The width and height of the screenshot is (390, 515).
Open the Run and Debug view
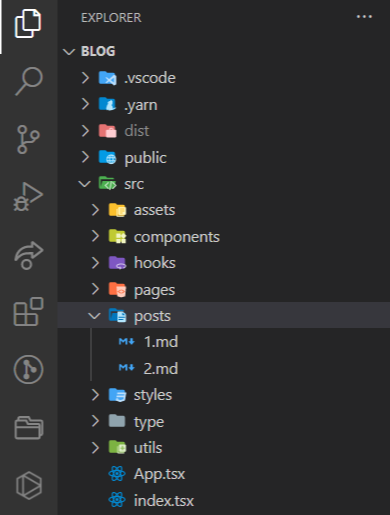click(28, 197)
